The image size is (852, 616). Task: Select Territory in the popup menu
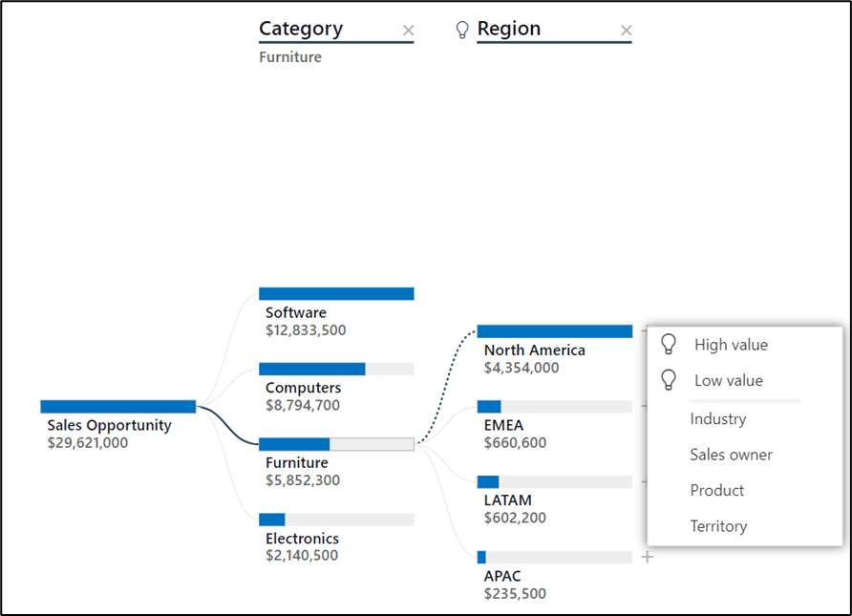pyautogui.click(x=718, y=526)
